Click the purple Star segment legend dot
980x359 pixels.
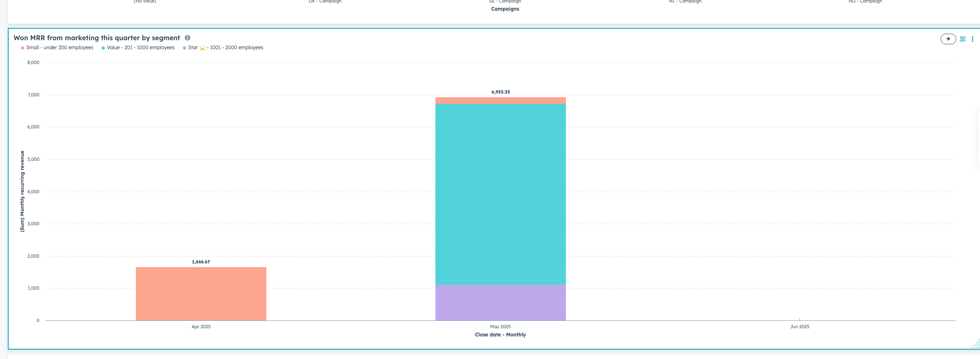point(185,48)
